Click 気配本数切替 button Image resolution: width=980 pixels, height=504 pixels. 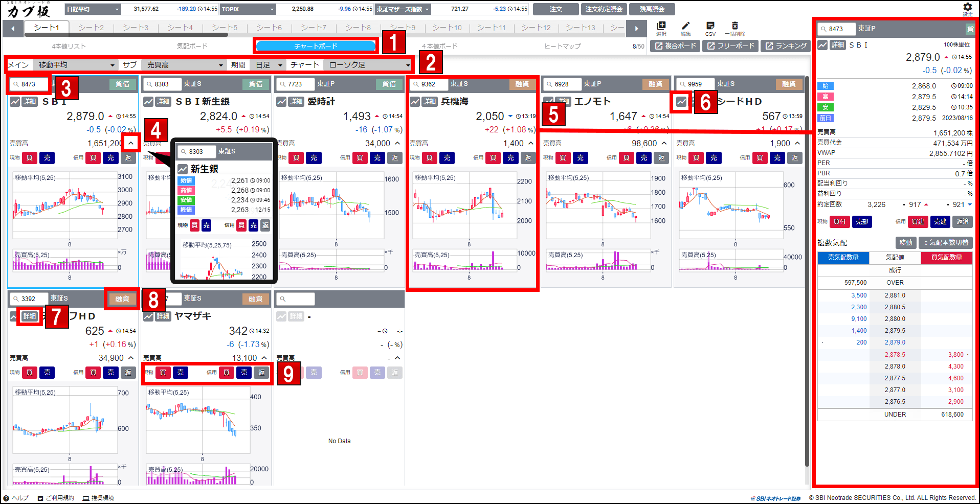click(x=946, y=243)
